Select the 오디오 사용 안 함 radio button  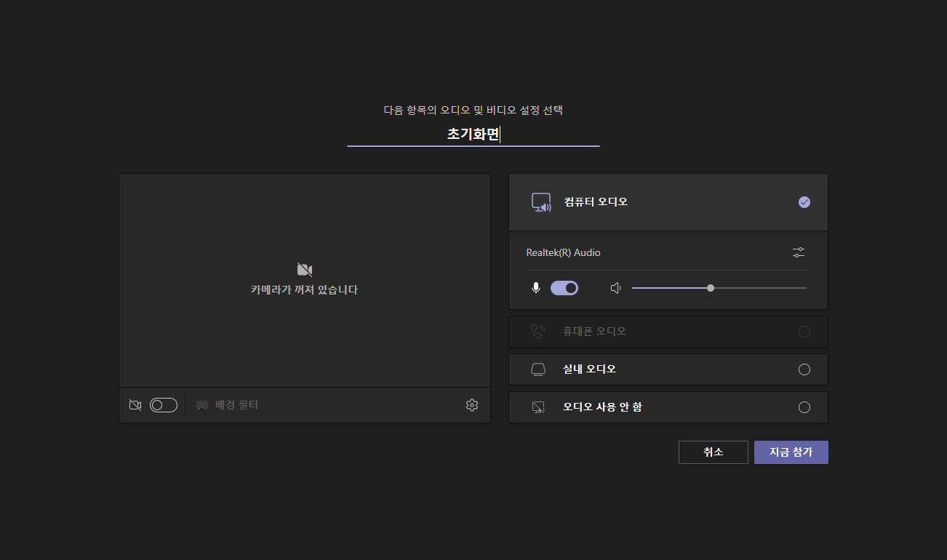pos(804,407)
